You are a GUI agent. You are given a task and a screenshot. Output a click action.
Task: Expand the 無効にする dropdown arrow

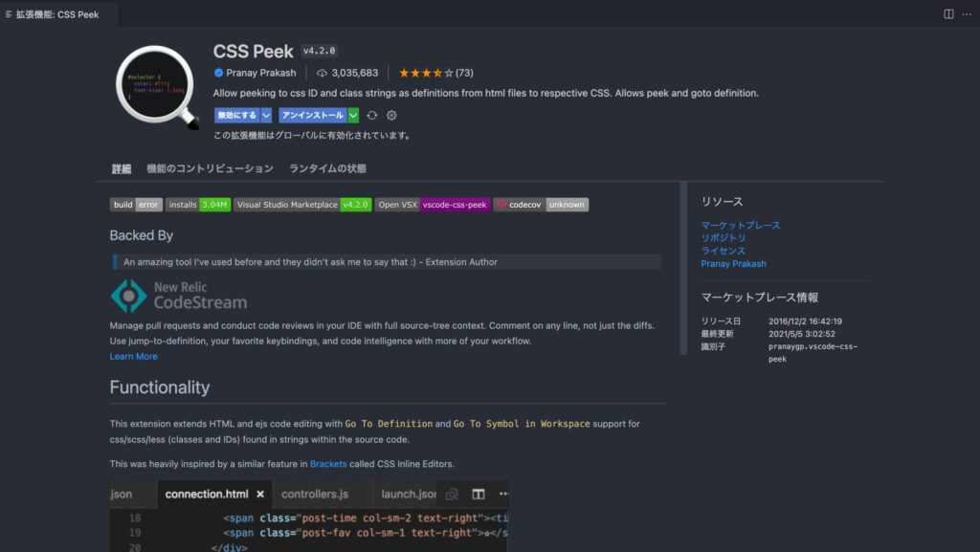click(266, 115)
